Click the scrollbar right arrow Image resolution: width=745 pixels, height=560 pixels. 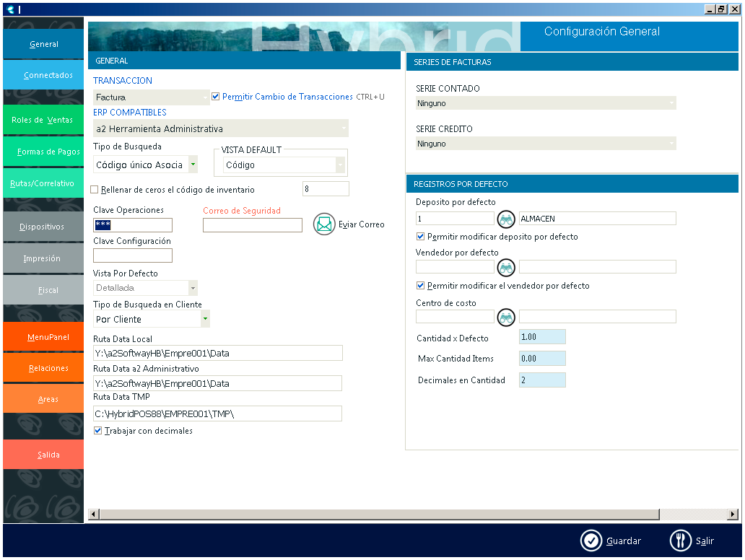pyautogui.click(x=733, y=514)
